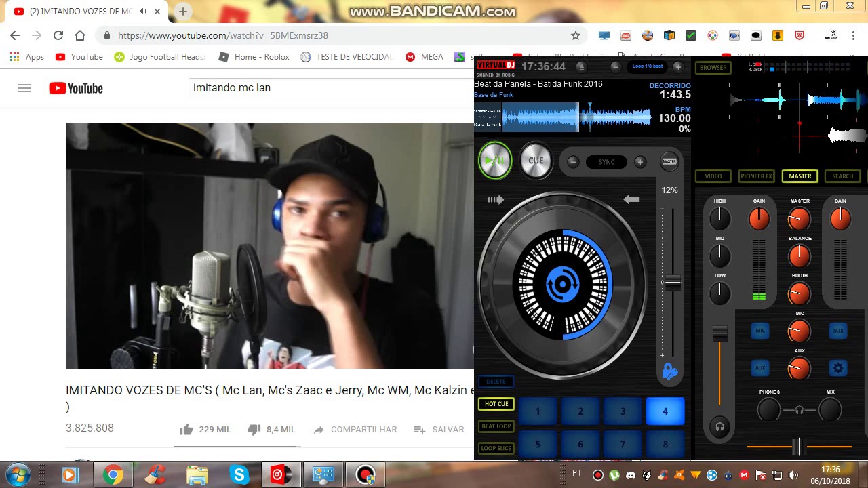Image resolution: width=868 pixels, height=488 pixels.
Task: Toggle the blue TALK button
Action: point(838,331)
